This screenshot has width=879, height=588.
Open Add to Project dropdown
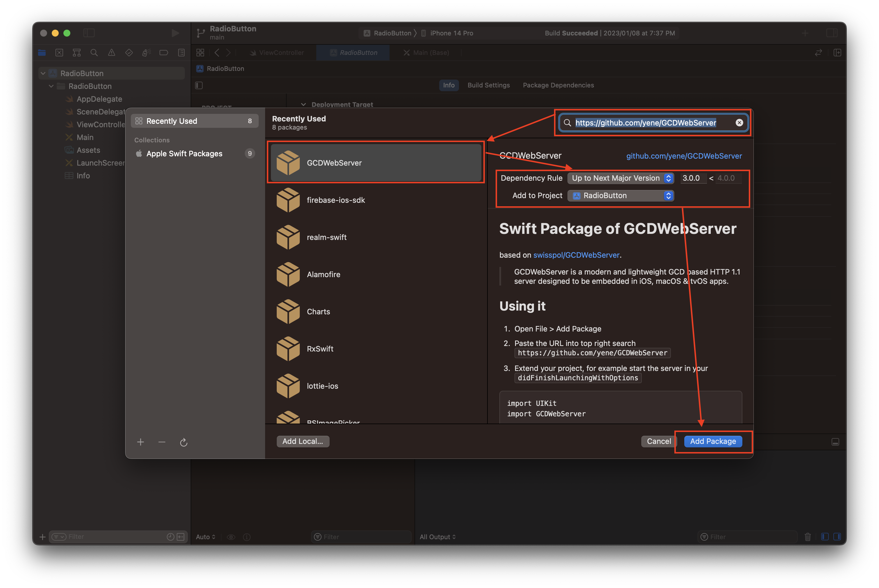click(x=621, y=196)
